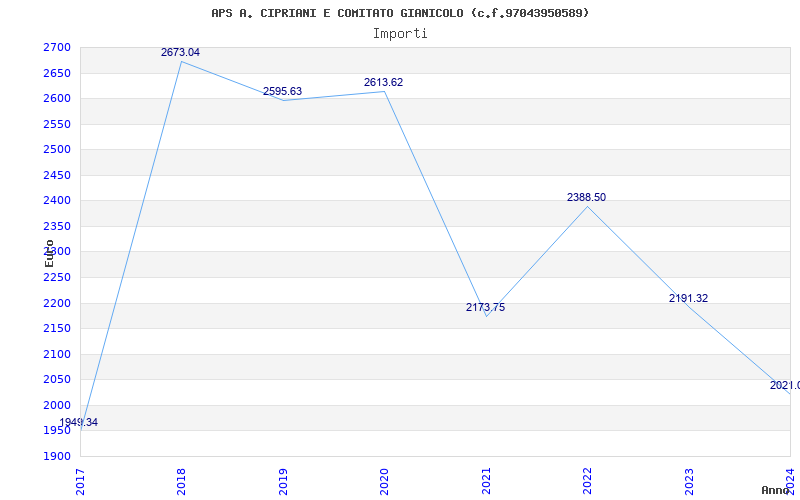
Task: Click the 2020 data point on line
Action: click(x=384, y=91)
